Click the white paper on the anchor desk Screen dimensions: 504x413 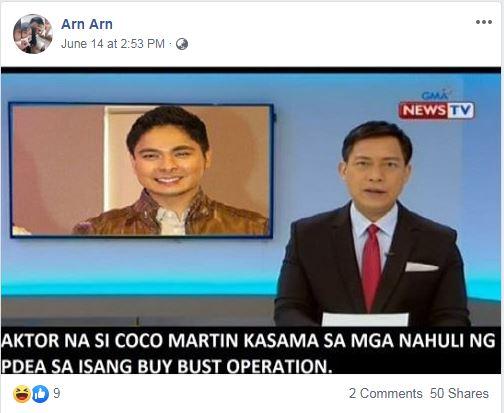pos(365,319)
